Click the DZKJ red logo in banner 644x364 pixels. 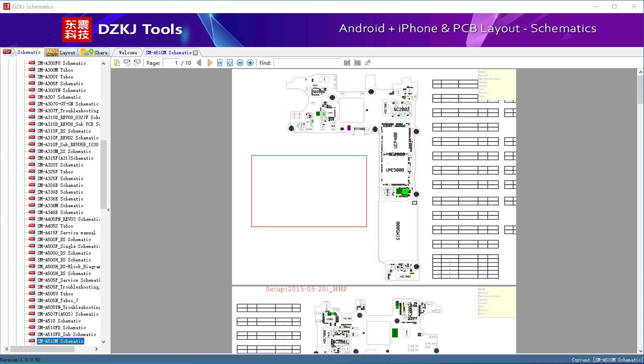click(x=77, y=30)
